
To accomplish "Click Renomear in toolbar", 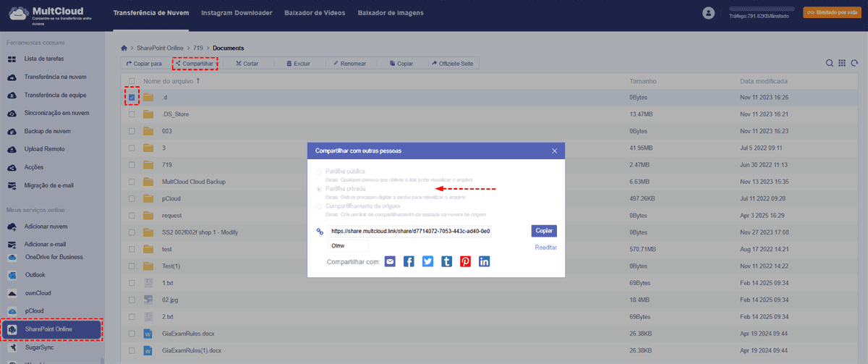I will [349, 64].
